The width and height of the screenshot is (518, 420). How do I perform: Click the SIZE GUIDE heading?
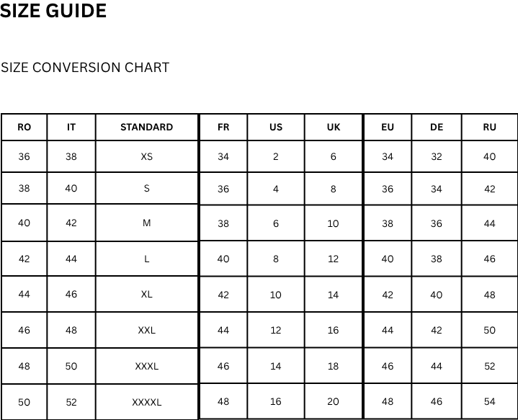tap(53, 12)
